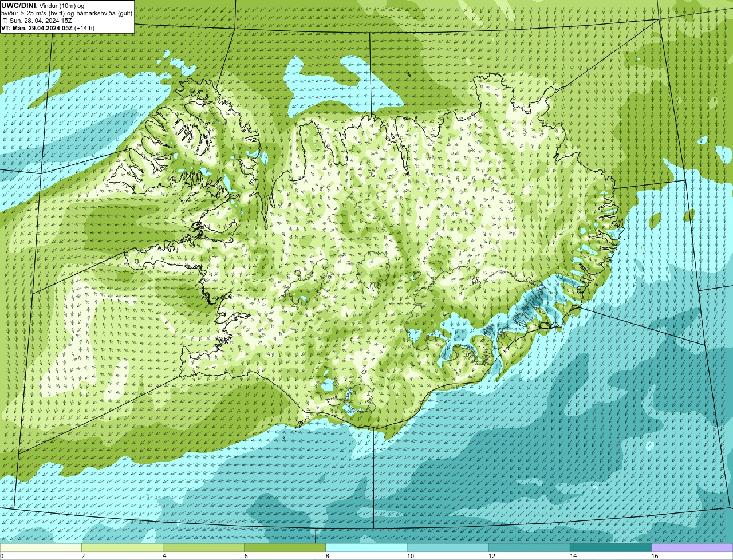This screenshot has height=560, width=733.
Task: Click the 4–6 m/s green legend swatch
Action: [x=203, y=547]
